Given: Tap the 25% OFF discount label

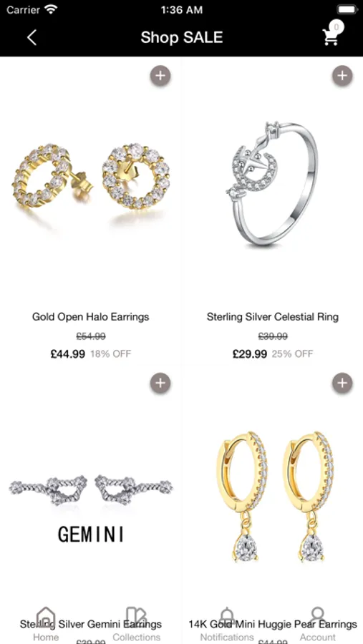Looking at the screenshot, I should [x=292, y=353].
